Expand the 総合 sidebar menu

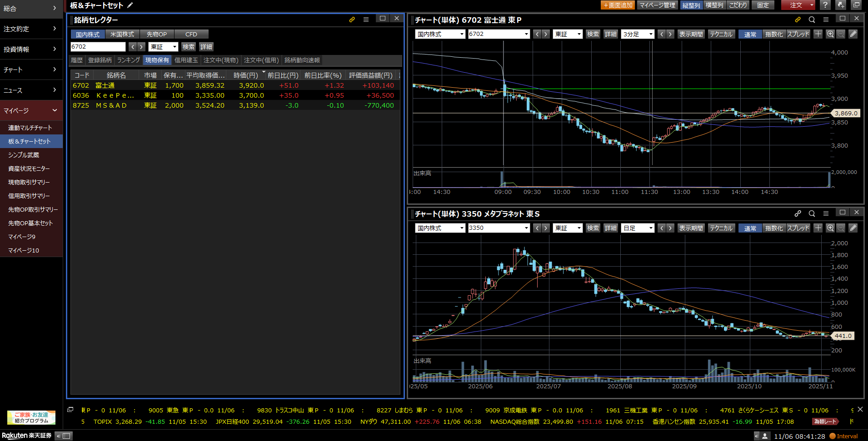click(x=31, y=8)
